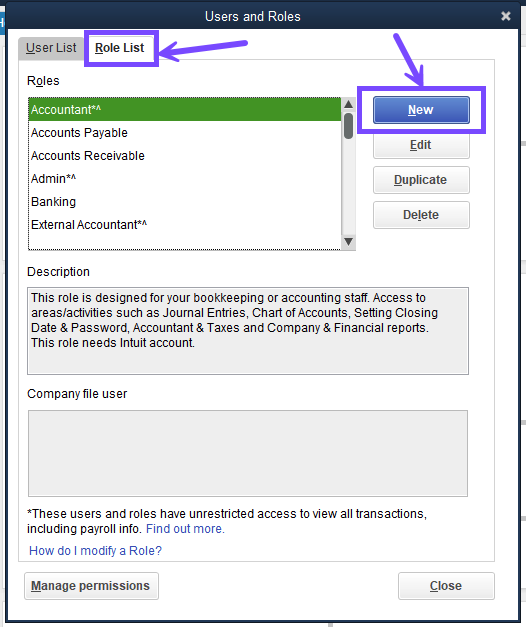
Task: Close the Users and Roles dialog with X
Action: tap(506, 16)
